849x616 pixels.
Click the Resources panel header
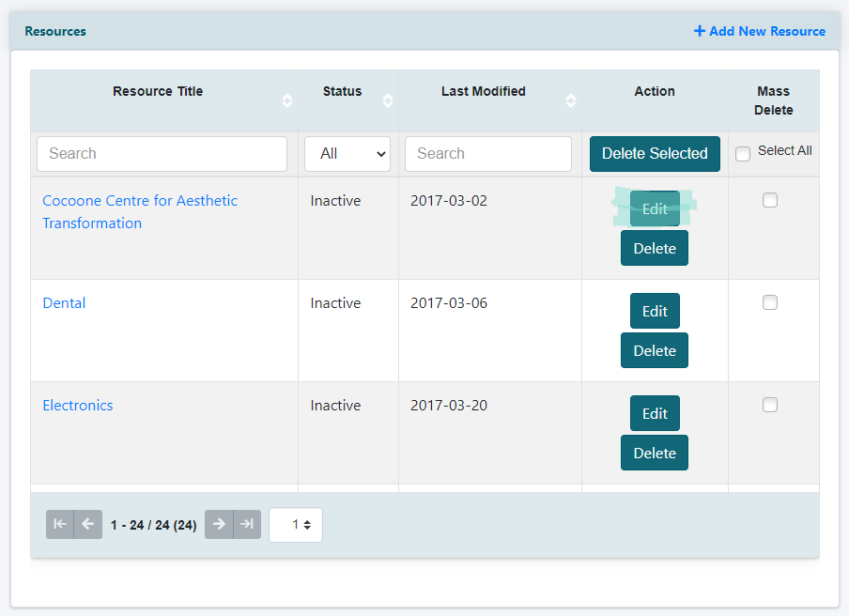tap(54, 31)
